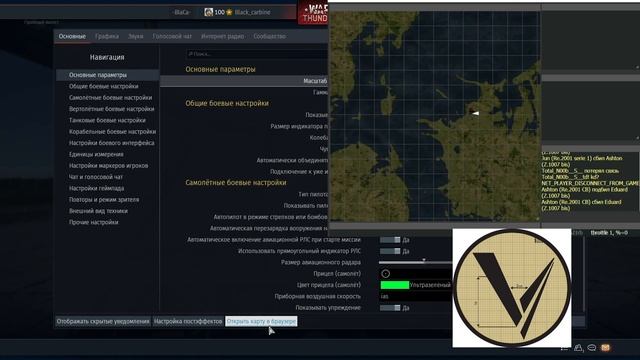Viewport: 640px width, 360px height.
Task: Select Единицы измерения in navigation
Action: 96,154
